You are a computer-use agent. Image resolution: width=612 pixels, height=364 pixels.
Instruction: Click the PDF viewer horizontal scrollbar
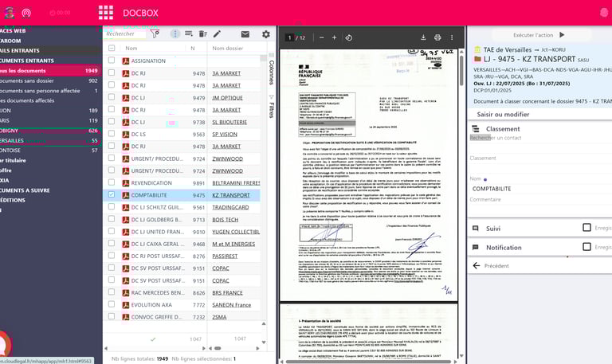pyautogui.click(x=368, y=362)
